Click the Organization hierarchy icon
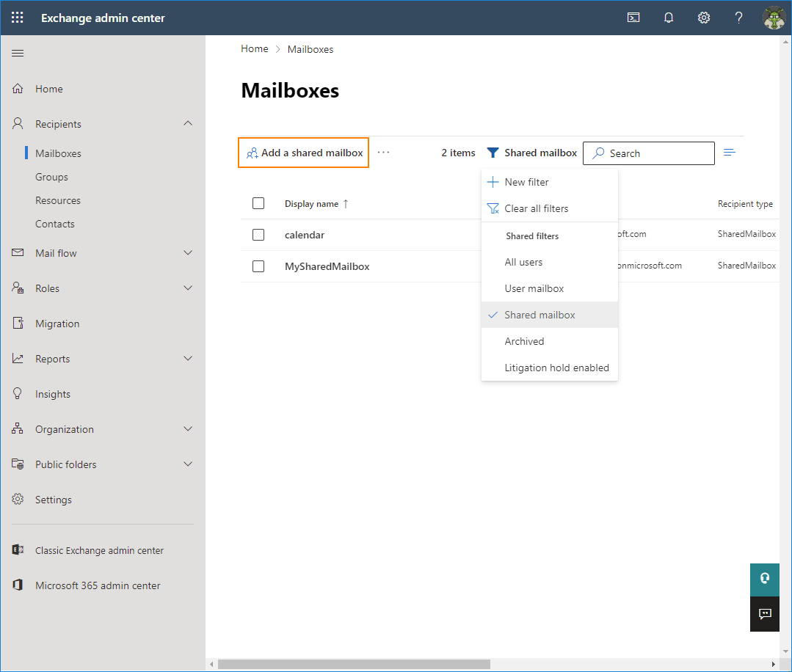The image size is (792, 672). 18,428
